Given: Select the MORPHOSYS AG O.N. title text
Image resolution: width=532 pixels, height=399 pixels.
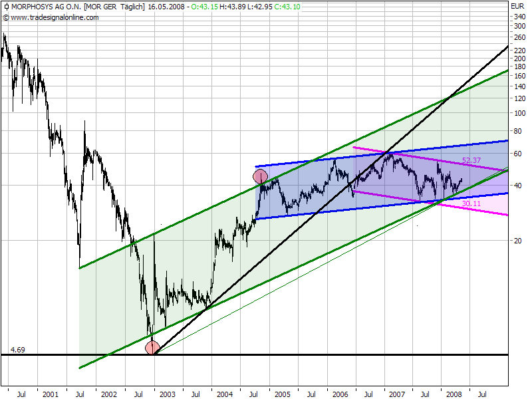Looking at the screenshot, I should tap(47, 7).
